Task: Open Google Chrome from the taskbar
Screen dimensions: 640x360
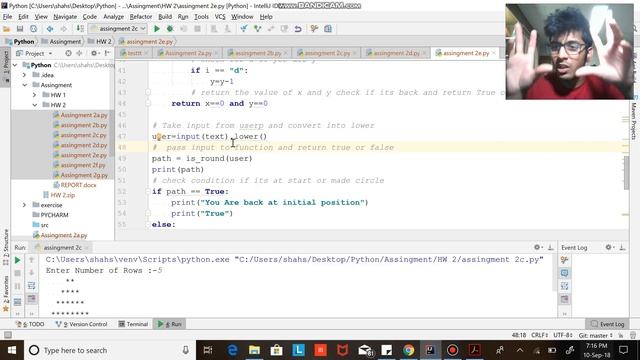Action: click(409, 350)
